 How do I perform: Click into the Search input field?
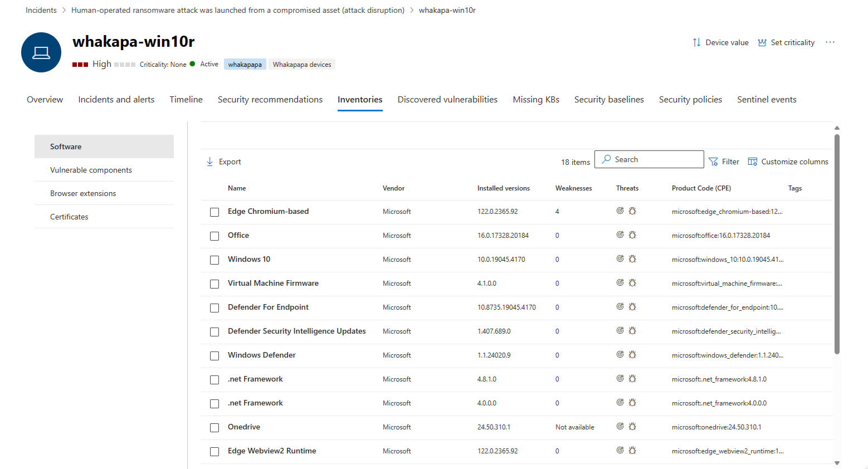[x=649, y=159]
